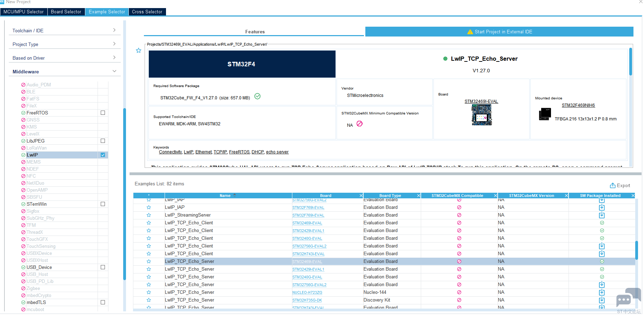Image resolution: width=644 pixels, height=317 pixels.
Task: Open STM32F469NIH6 mounted device link
Action: [578, 105]
